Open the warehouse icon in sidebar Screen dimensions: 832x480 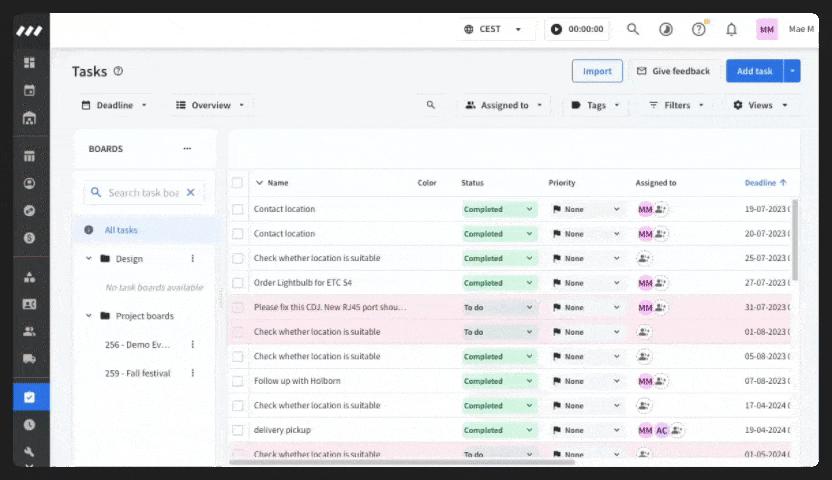click(x=30, y=118)
